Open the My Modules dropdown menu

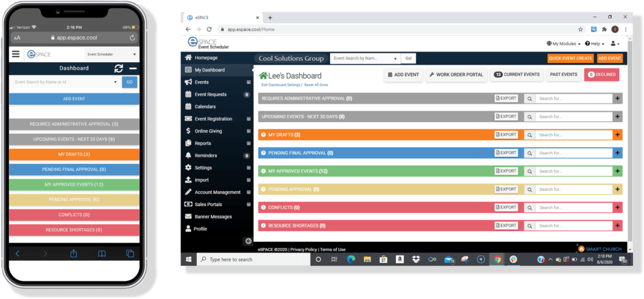click(563, 43)
